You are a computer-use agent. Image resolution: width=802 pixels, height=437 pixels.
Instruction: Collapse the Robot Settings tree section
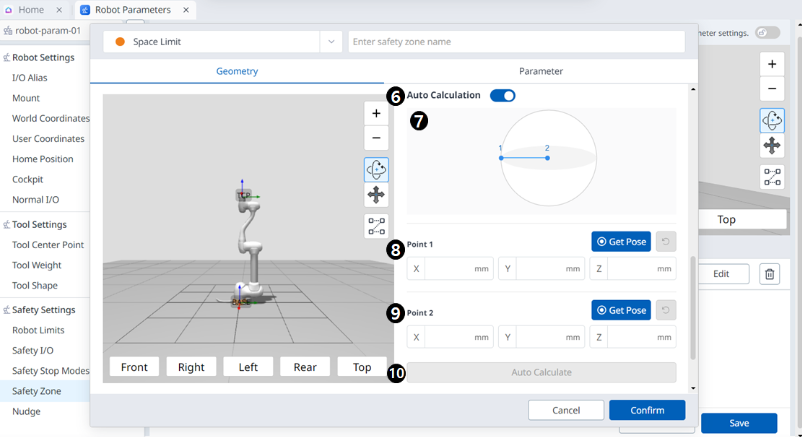pos(6,58)
